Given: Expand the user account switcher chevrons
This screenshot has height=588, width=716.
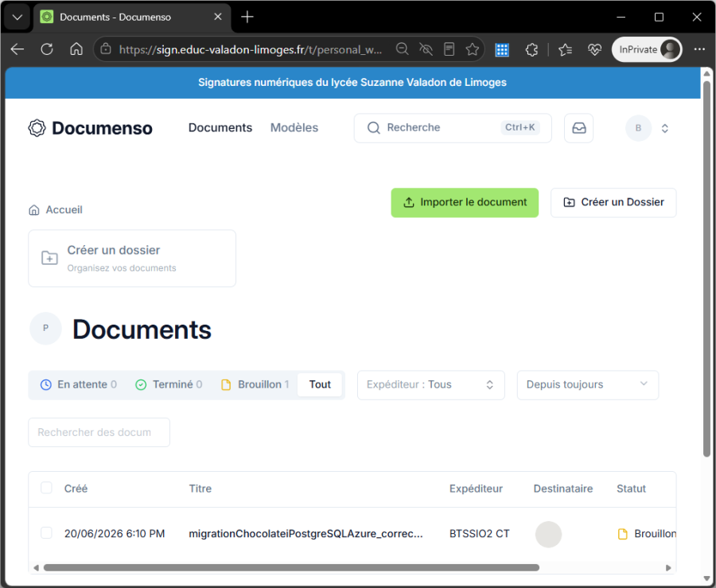Looking at the screenshot, I should (x=664, y=128).
